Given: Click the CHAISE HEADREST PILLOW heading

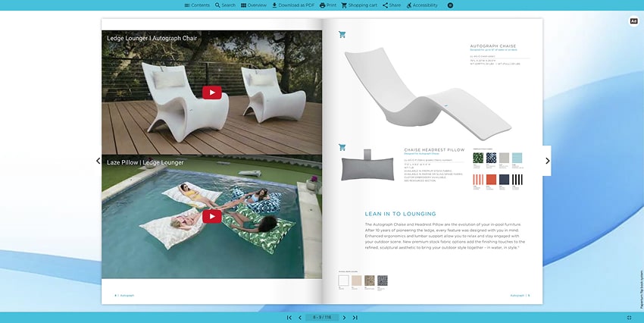Looking at the screenshot, I should click(435, 150).
